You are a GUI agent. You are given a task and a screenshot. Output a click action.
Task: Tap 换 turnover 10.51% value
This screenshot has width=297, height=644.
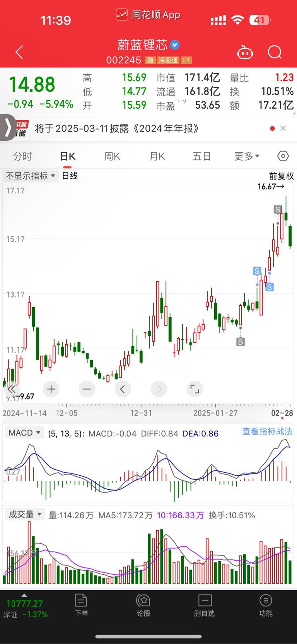coord(277,92)
